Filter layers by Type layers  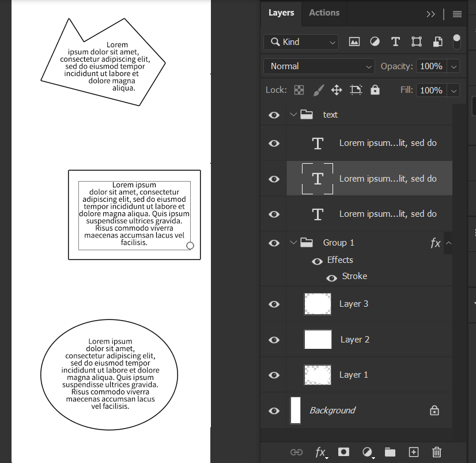click(x=395, y=42)
